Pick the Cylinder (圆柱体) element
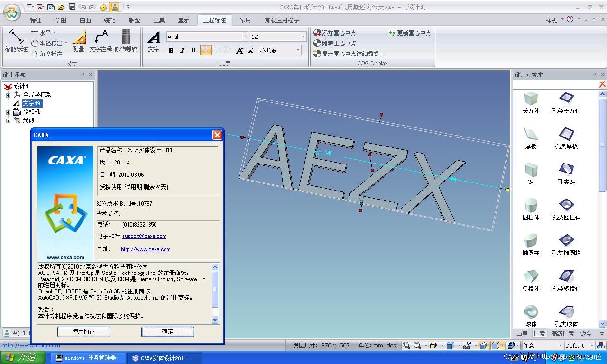This screenshot has height=364, width=607. (531, 209)
